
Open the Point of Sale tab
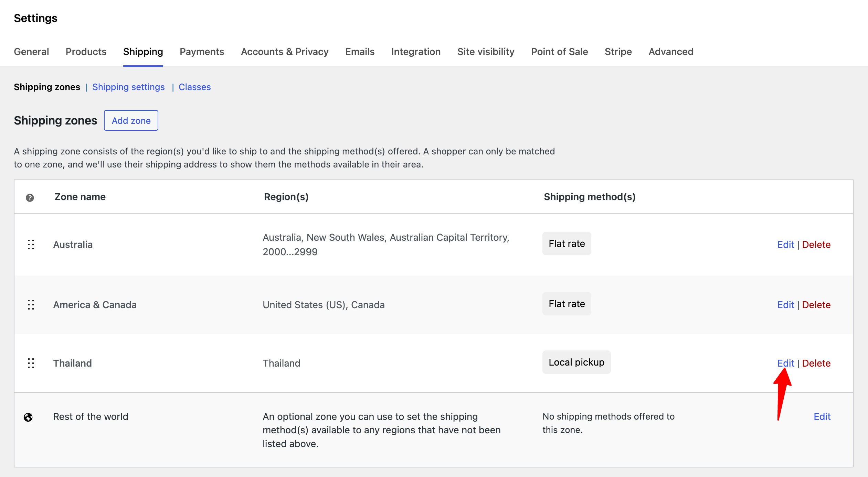(x=559, y=52)
